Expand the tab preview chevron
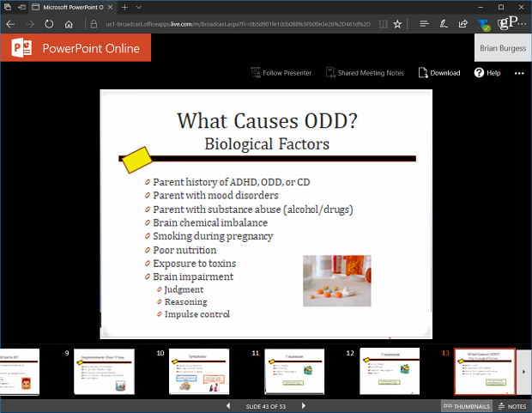This screenshot has width=532, height=413. 138,7
